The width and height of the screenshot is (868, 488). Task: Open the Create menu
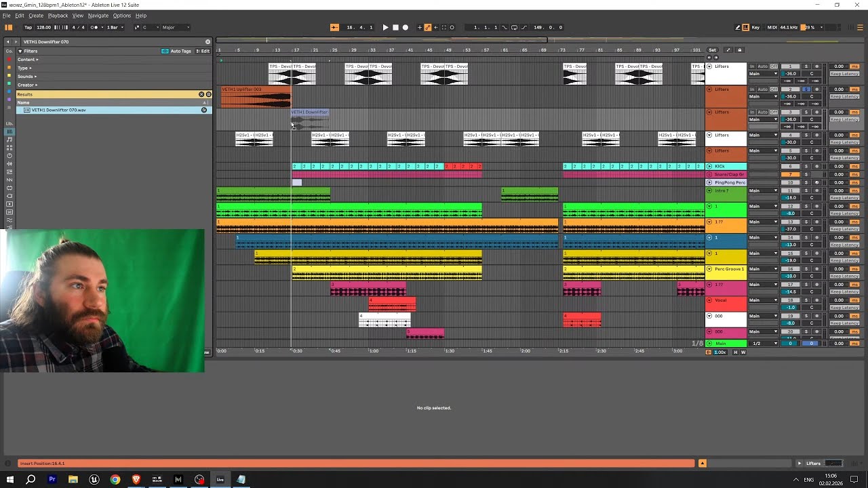point(36,16)
